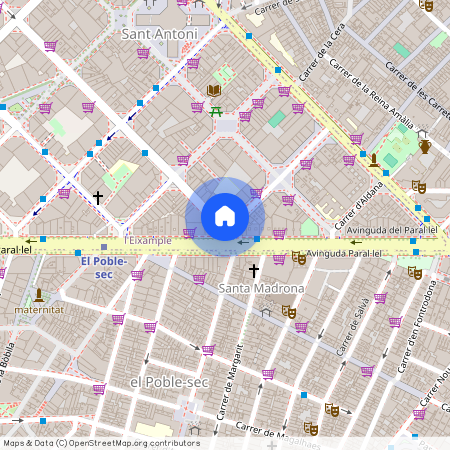This screenshot has width=450, height=450.
Task: Select the church cross icon above Santa Madrona
Action: (x=254, y=271)
